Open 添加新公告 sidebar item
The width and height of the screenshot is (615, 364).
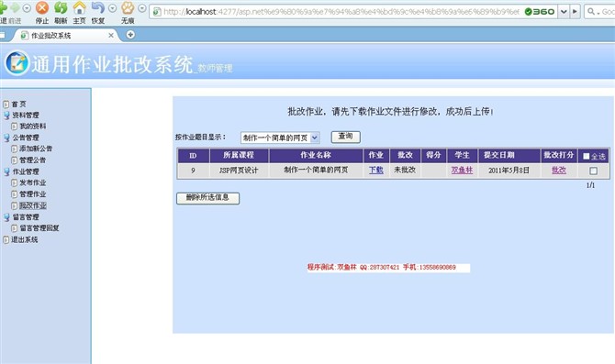point(36,149)
